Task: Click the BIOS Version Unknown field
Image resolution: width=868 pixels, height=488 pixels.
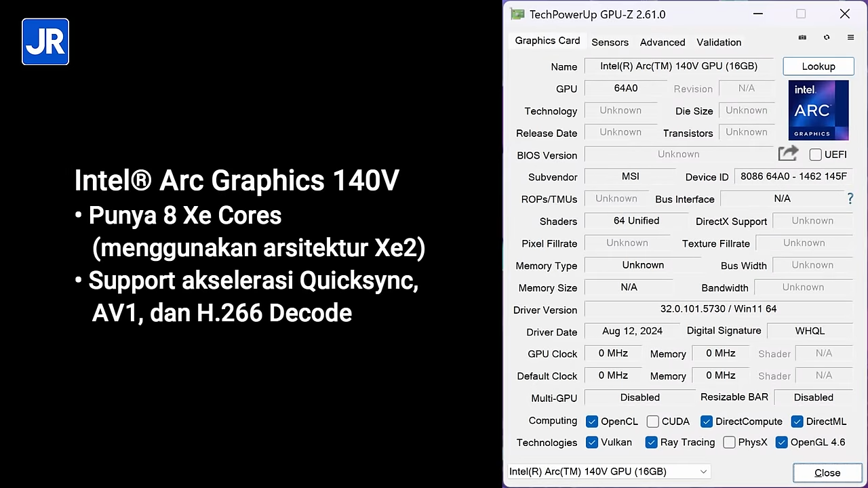Action: point(678,155)
